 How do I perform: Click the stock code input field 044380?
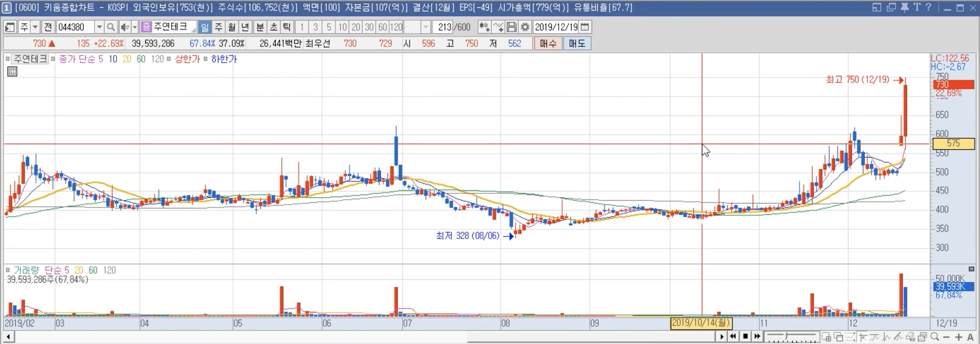(x=75, y=27)
